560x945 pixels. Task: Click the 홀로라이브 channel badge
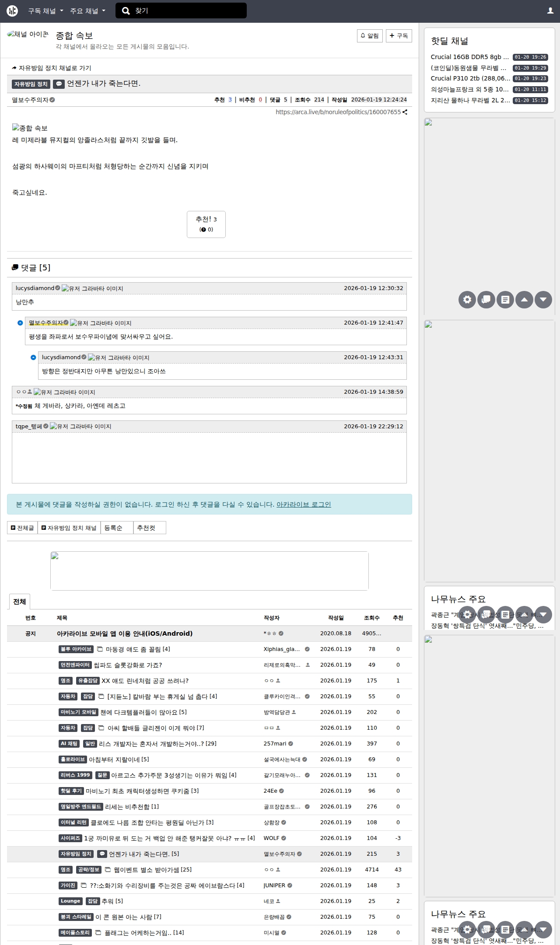pyautogui.click(x=73, y=759)
